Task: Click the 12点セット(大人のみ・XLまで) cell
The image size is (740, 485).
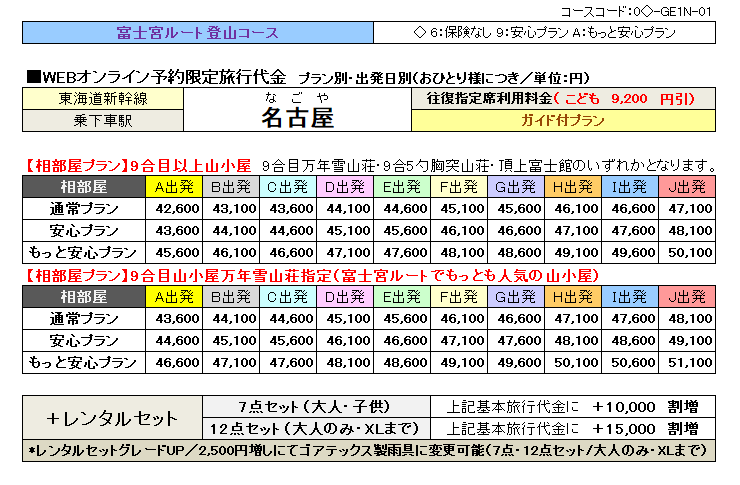Action: [x=316, y=429]
